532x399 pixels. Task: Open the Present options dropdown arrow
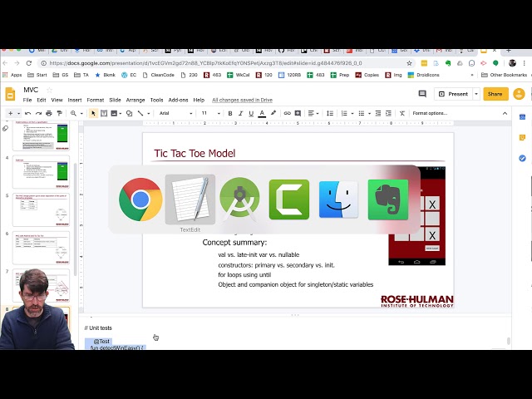tap(476, 94)
